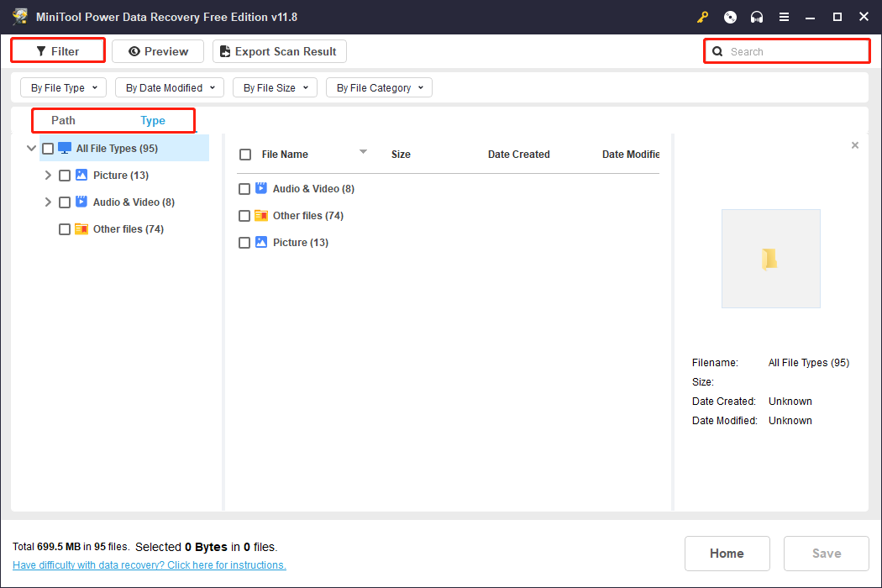This screenshot has height=588, width=882.
Task: Open the By Date Modified dropdown
Action: tap(169, 87)
